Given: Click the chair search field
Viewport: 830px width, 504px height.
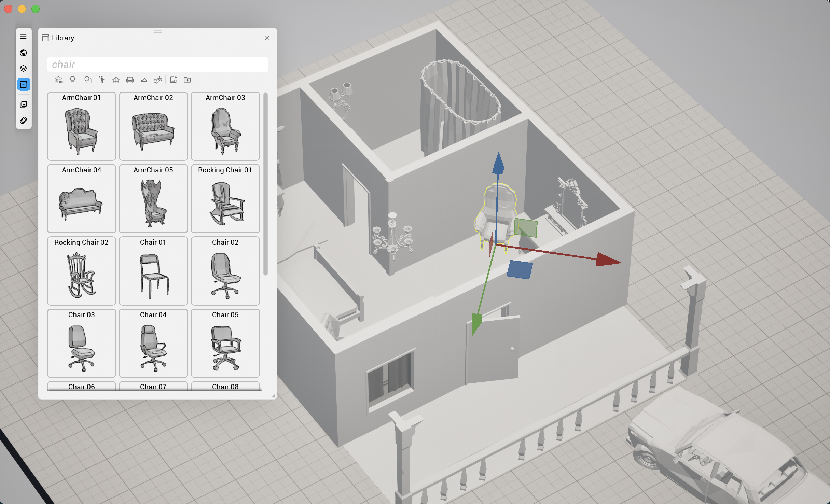Looking at the screenshot, I should coord(157,65).
